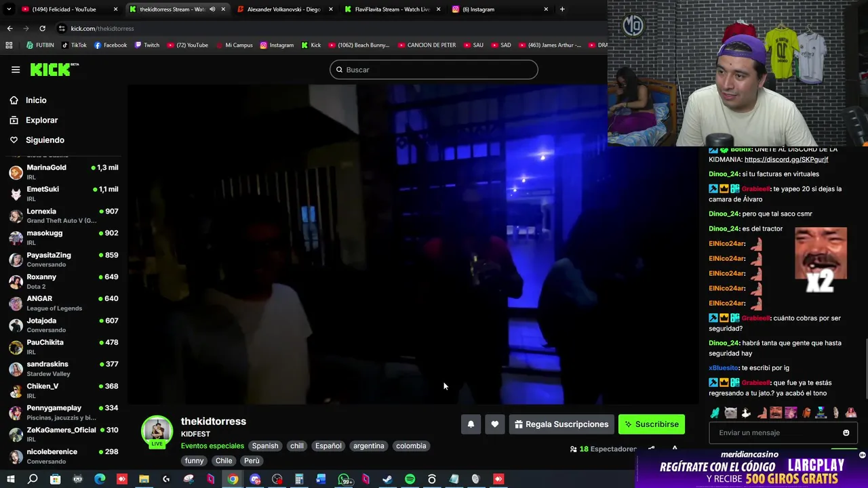Insert the laughing man emote in emote bar

[776, 413]
